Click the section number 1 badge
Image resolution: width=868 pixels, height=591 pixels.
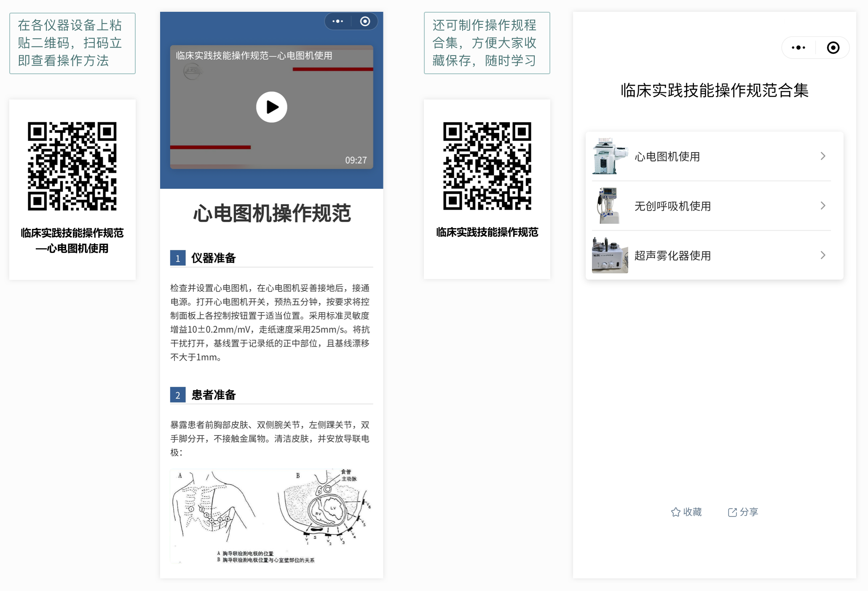[178, 258]
